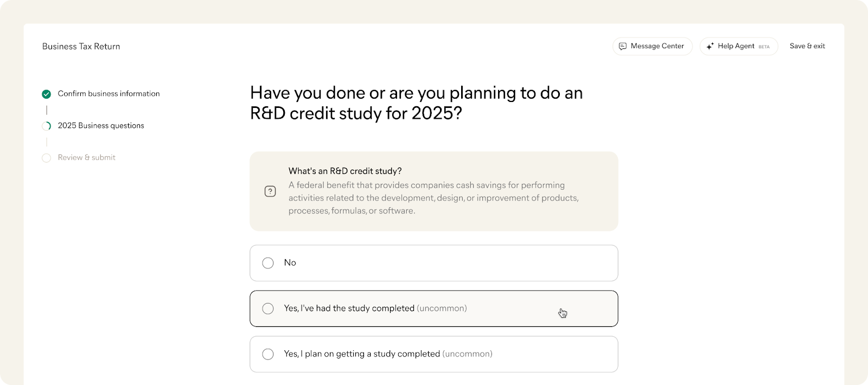Select the "No" radio button
The width and height of the screenshot is (868, 385).
tap(268, 263)
